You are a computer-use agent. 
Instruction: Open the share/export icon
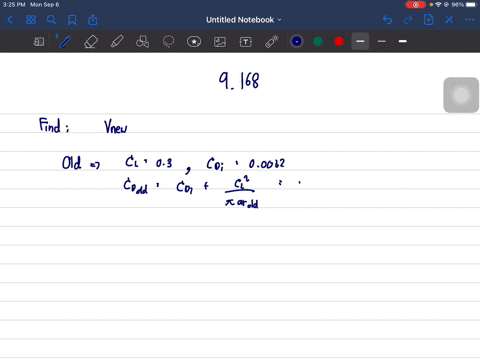(x=93, y=20)
